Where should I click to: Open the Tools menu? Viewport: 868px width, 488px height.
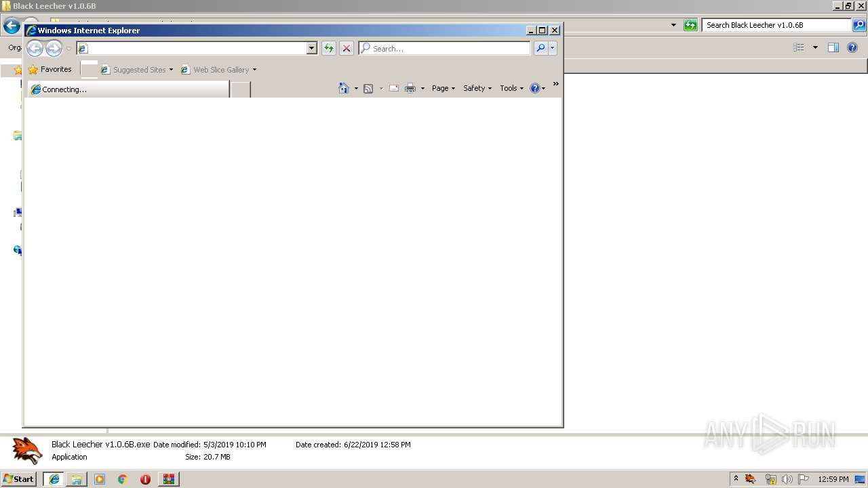512,88
